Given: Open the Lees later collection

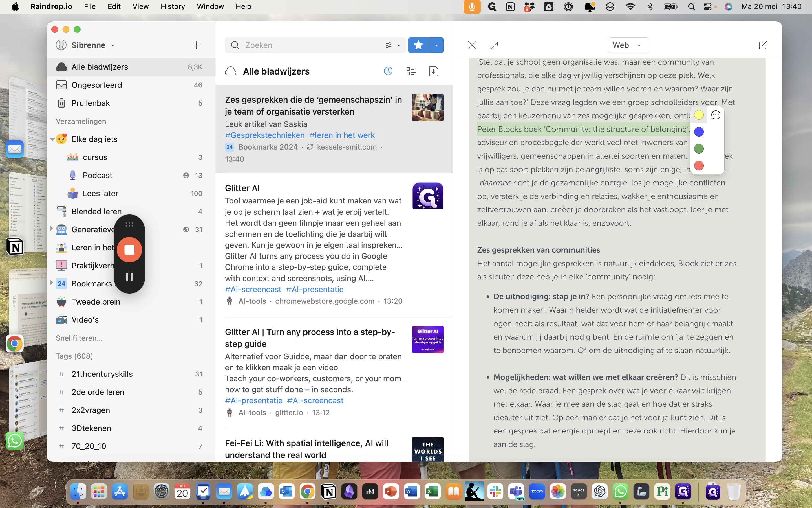Looking at the screenshot, I should [x=131, y=194].
